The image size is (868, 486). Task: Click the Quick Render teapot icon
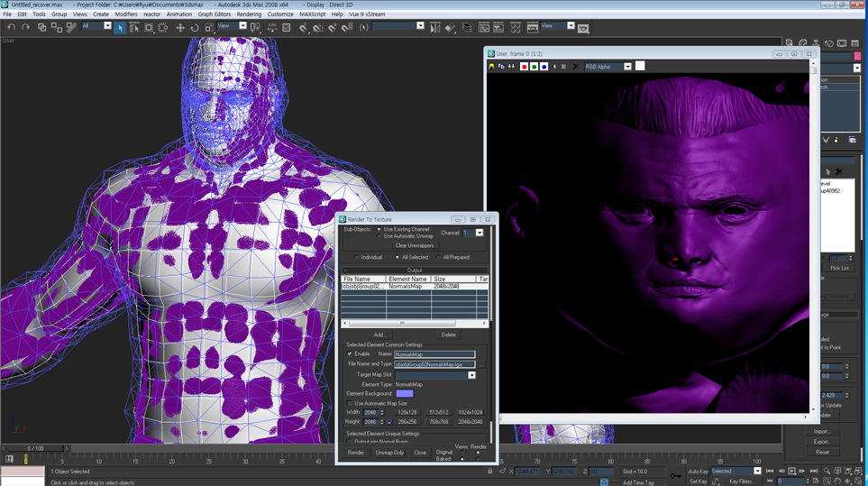pyautogui.click(x=583, y=28)
